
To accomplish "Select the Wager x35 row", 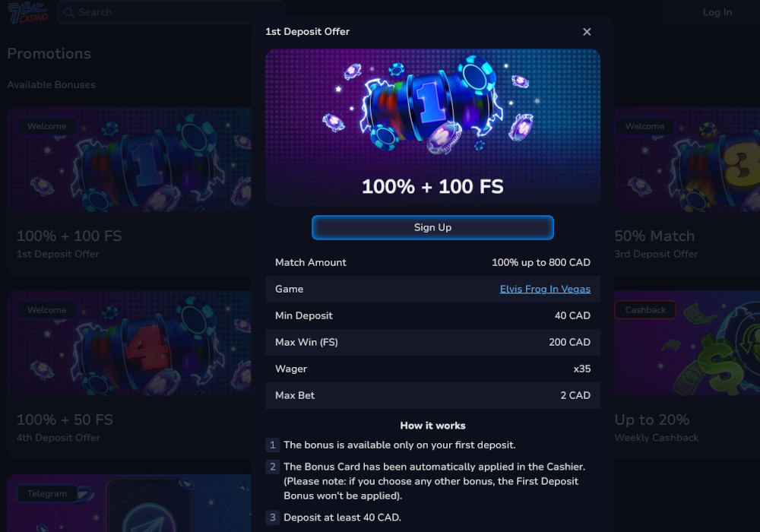I will (432, 369).
